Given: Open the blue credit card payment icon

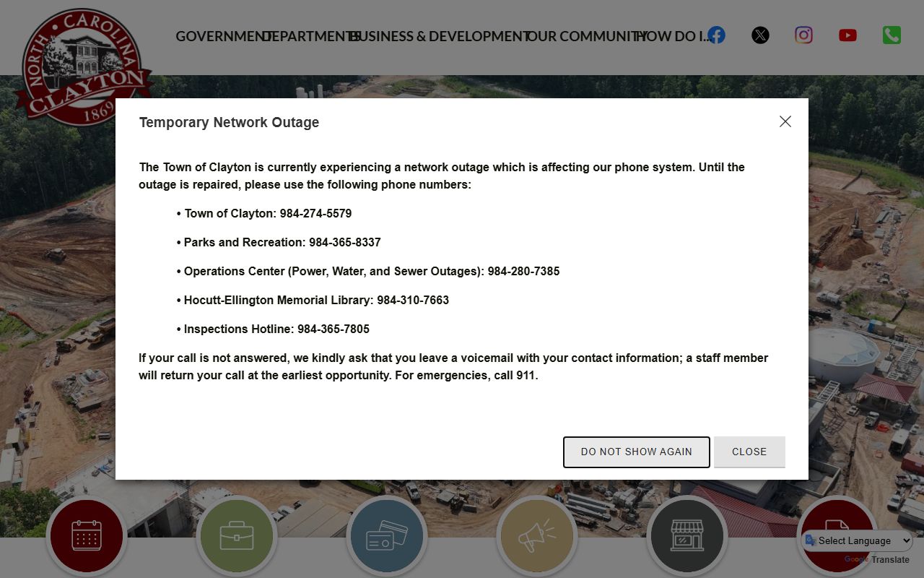Looking at the screenshot, I should tap(387, 536).
